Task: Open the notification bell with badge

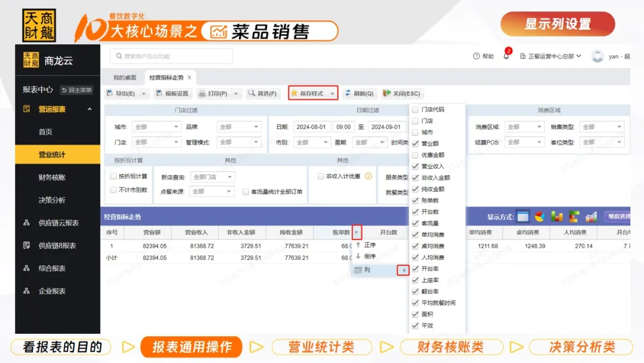Action: (x=506, y=56)
